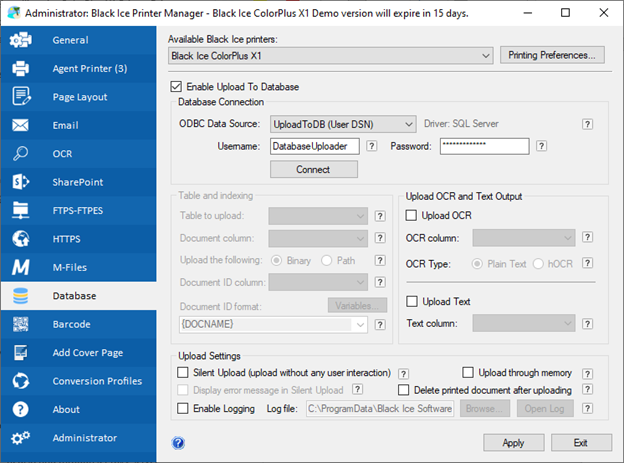This screenshot has height=463, width=624.
Task: Open the Conversion Profiles tab
Action: click(78, 381)
